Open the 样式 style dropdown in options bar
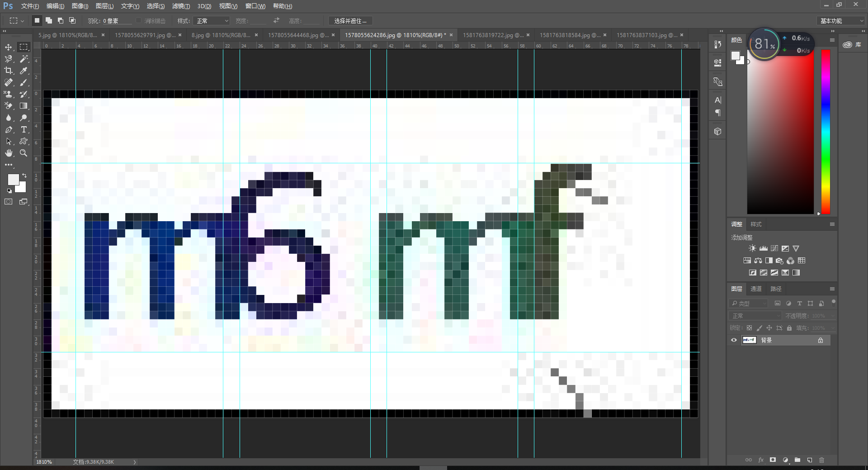Screen dimensions: 868x470 tap(212, 21)
